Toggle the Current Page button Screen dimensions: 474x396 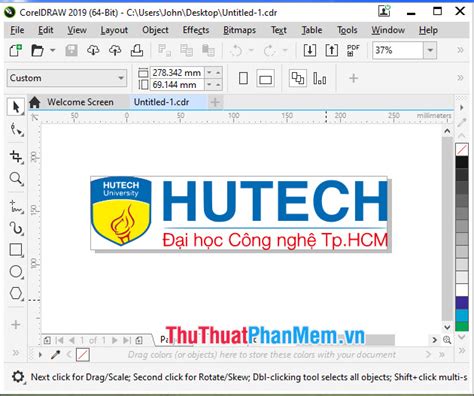click(x=320, y=79)
